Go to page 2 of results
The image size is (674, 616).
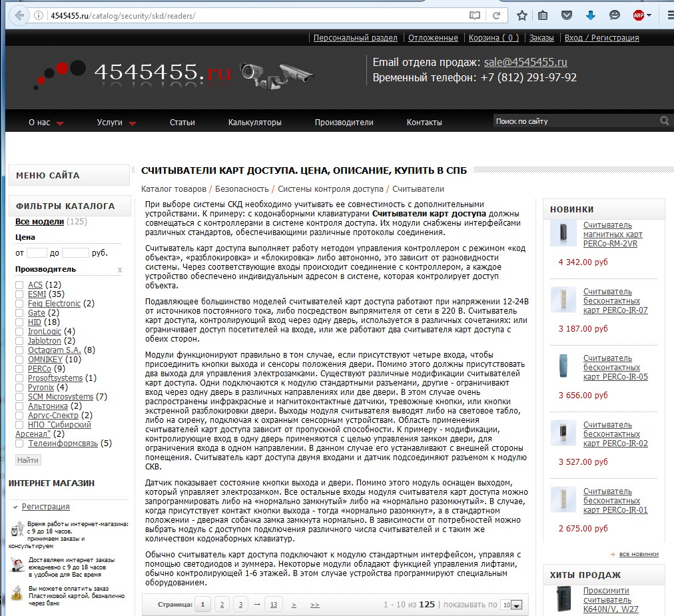pyautogui.click(x=222, y=605)
